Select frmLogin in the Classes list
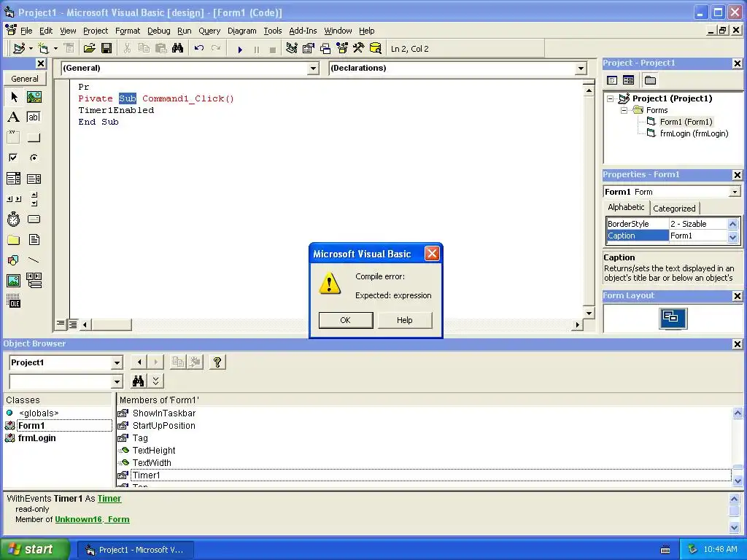 (x=36, y=438)
